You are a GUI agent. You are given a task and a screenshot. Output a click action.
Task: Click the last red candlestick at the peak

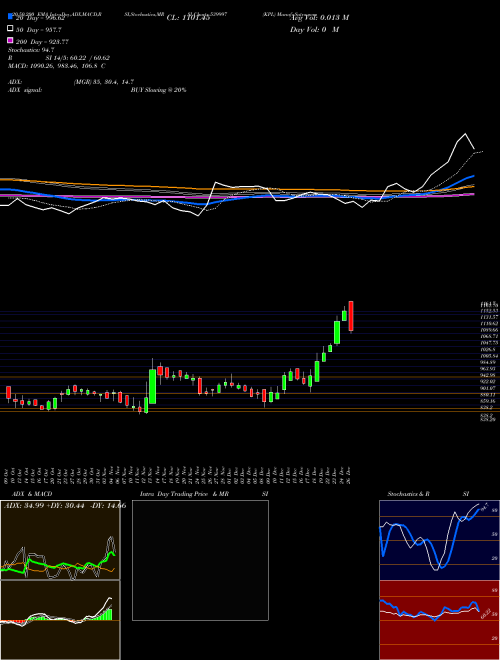point(351,316)
